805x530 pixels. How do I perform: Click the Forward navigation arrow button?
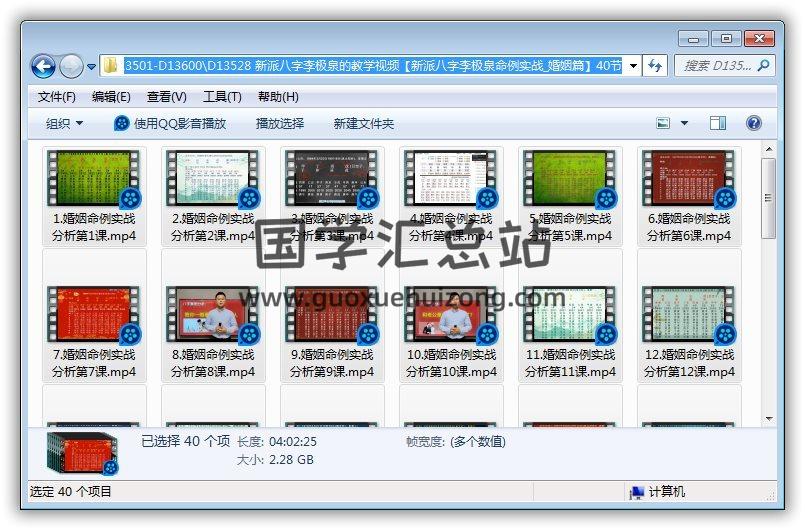point(71,66)
